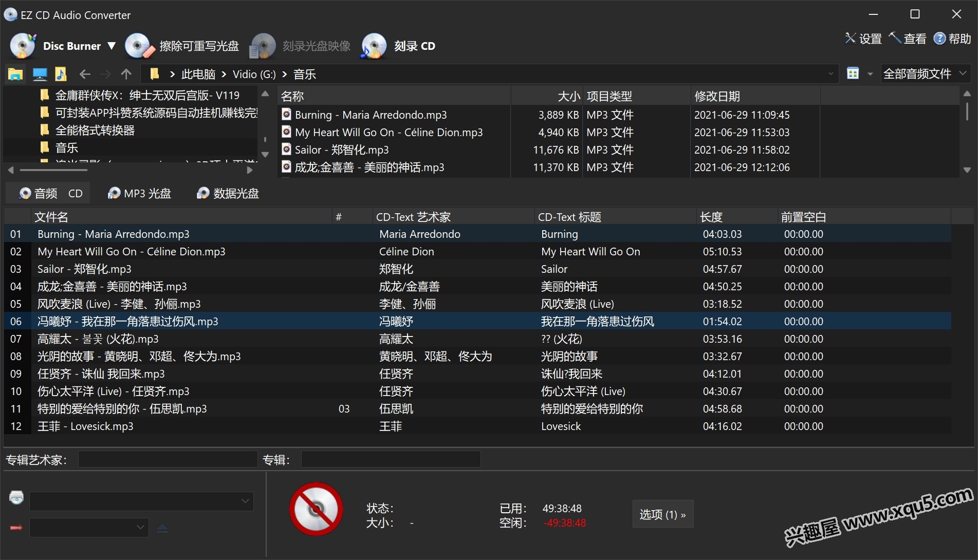Open 设置 settings

tap(863, 39)
